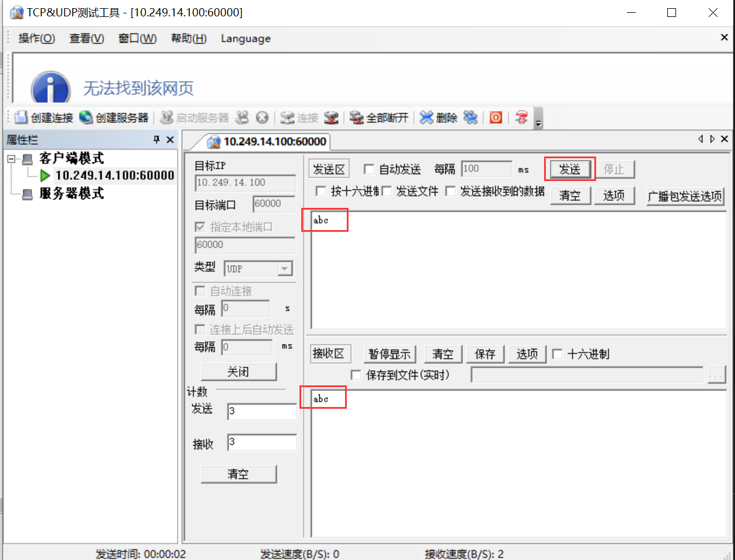Click the Delete (删除) blue X icon
Screen dimensions: 735x560
point(427,117)
